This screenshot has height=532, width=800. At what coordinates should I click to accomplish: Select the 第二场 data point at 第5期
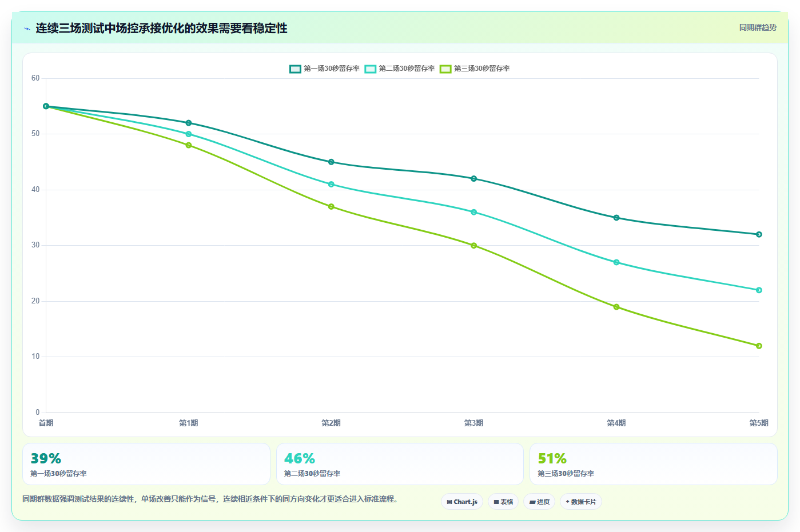759,290
